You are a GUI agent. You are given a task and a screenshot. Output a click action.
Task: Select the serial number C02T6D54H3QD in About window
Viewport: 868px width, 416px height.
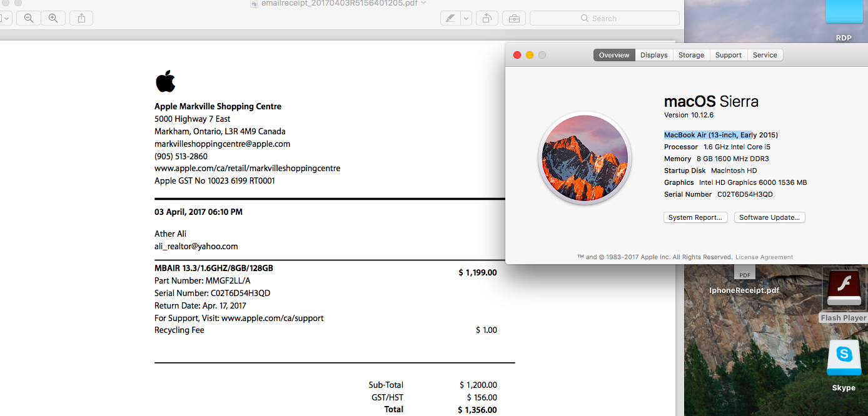[x=745, y=194]
